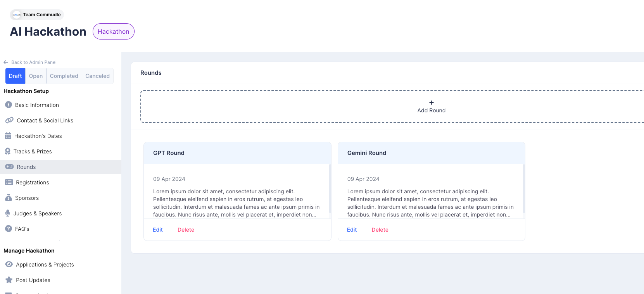Screen dimensions: 644x294
Task: Select the Draft status option
Action: [x=15, y=76]
